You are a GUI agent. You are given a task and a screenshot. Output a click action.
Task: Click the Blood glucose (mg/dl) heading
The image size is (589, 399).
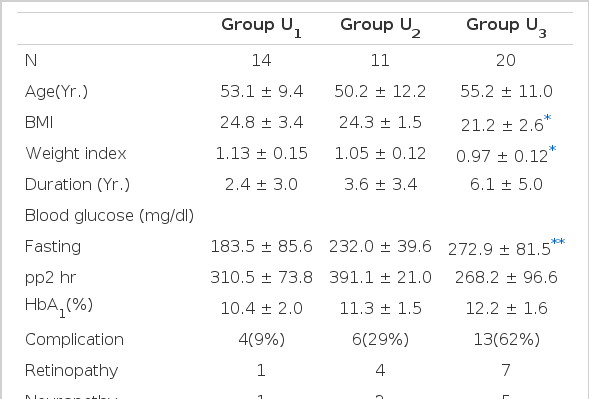pos(109,216)
